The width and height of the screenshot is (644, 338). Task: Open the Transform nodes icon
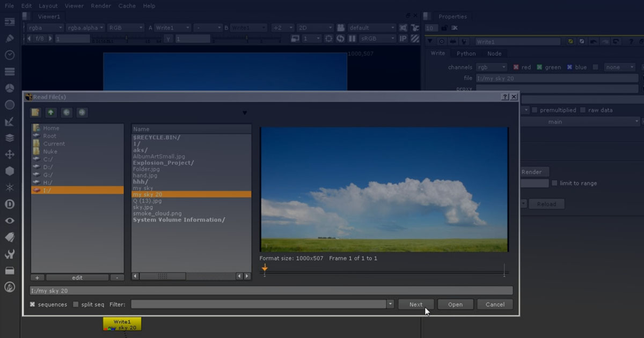coord(9,154)
